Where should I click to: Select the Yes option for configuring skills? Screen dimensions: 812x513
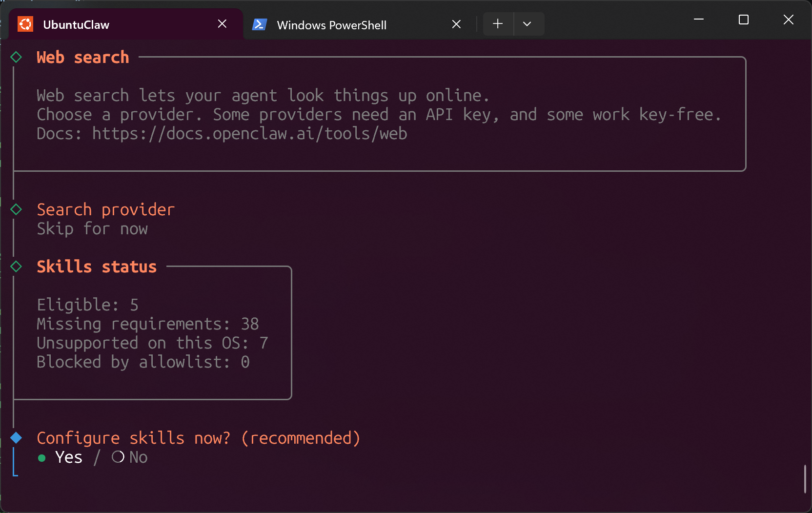click(60, 457)
